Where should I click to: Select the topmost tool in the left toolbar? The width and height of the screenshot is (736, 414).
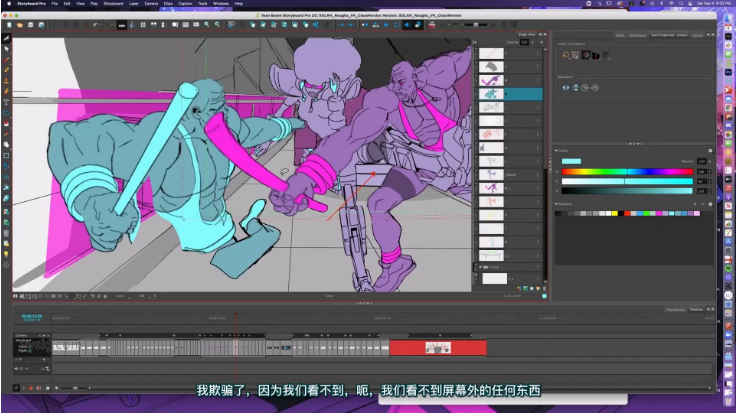pos(6,39)
